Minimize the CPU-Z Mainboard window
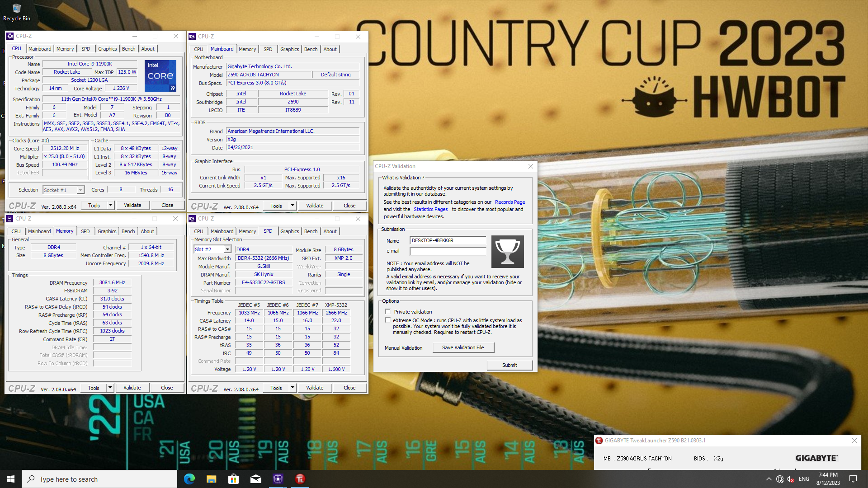The image size is (868, 488). 317,37
